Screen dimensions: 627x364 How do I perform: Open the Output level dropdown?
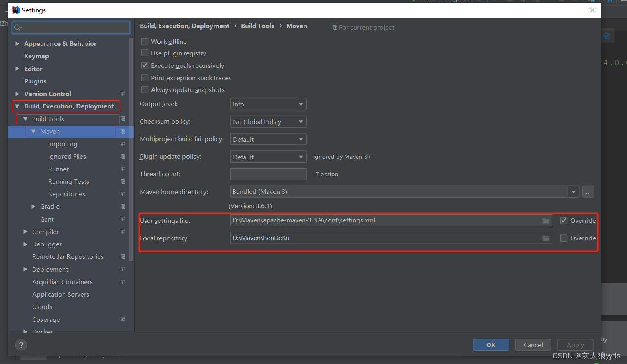coord(268,104)
